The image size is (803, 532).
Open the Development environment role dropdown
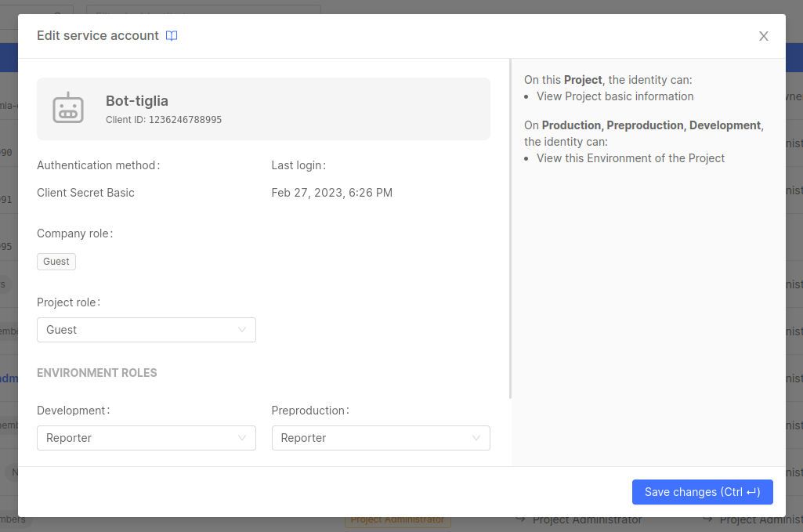(x=146, y=438)
